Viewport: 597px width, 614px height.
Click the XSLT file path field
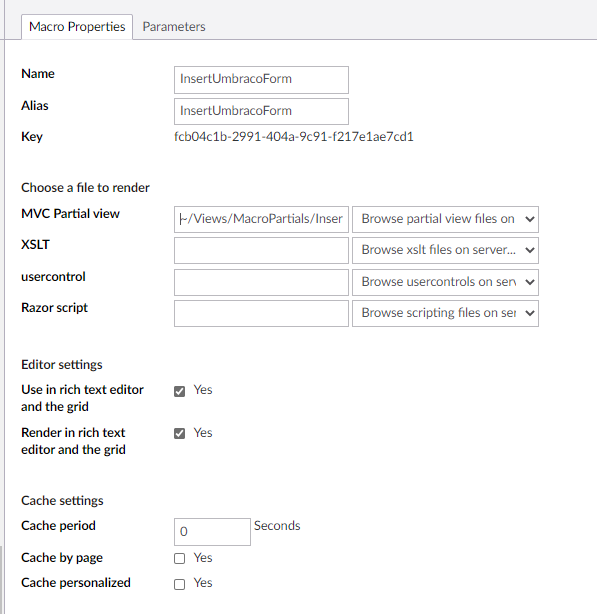pos(261,250)
